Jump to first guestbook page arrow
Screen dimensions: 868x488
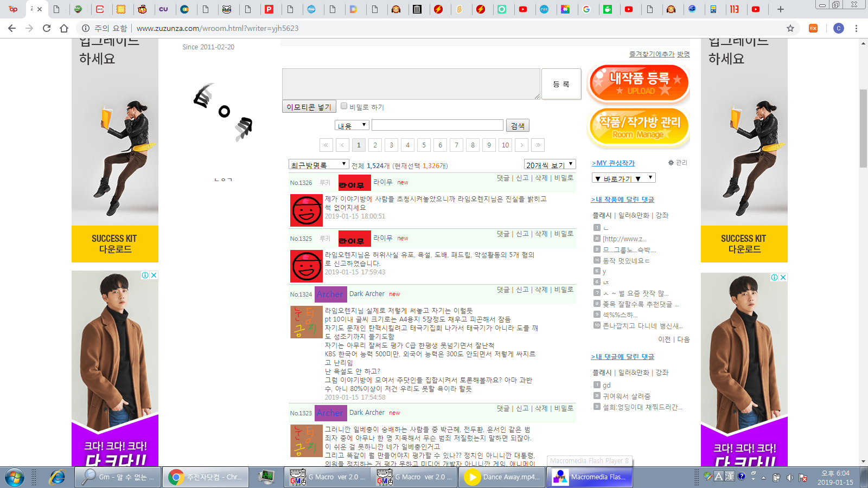(x=326, y=145)
